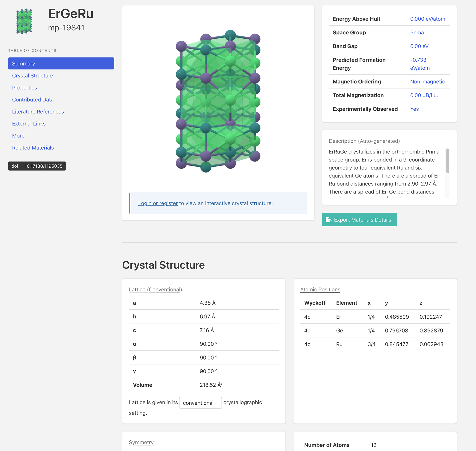Select Summary in the table of contents
The width and height of the screenshot is (476, 451).
tap(23, 63)
